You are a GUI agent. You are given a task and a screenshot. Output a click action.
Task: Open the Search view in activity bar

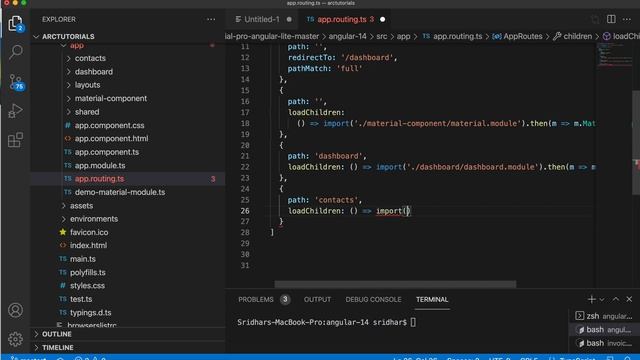point(16,52)
